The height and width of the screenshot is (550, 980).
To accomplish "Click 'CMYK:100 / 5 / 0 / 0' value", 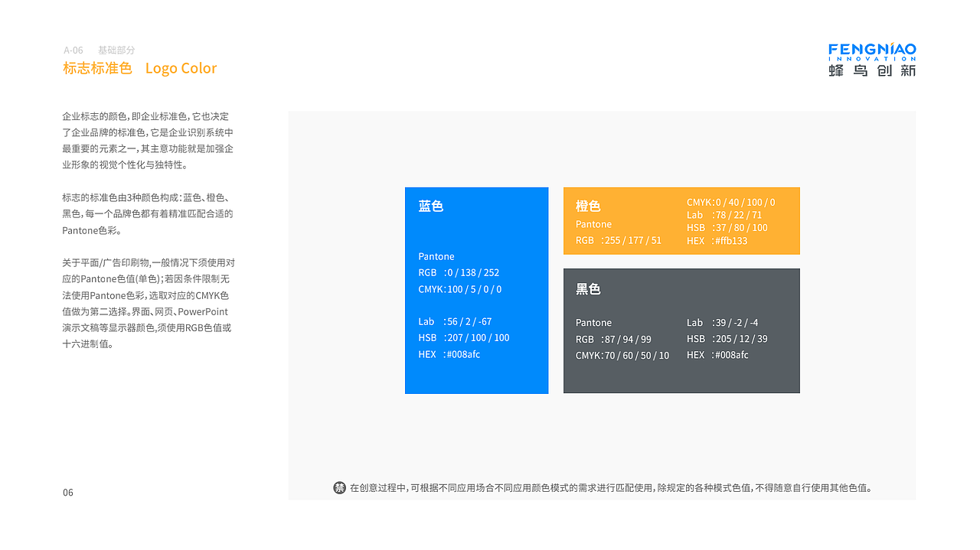I will click(460, 289).
